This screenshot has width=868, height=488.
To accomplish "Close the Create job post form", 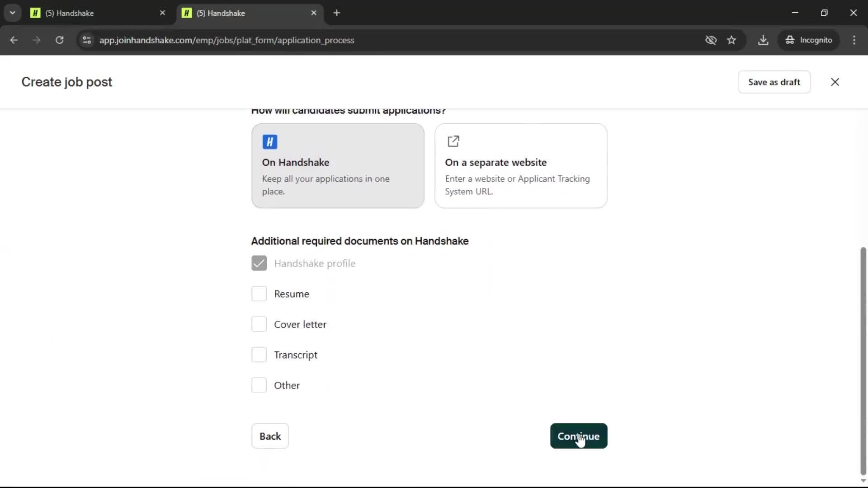I will click(835, 82).
